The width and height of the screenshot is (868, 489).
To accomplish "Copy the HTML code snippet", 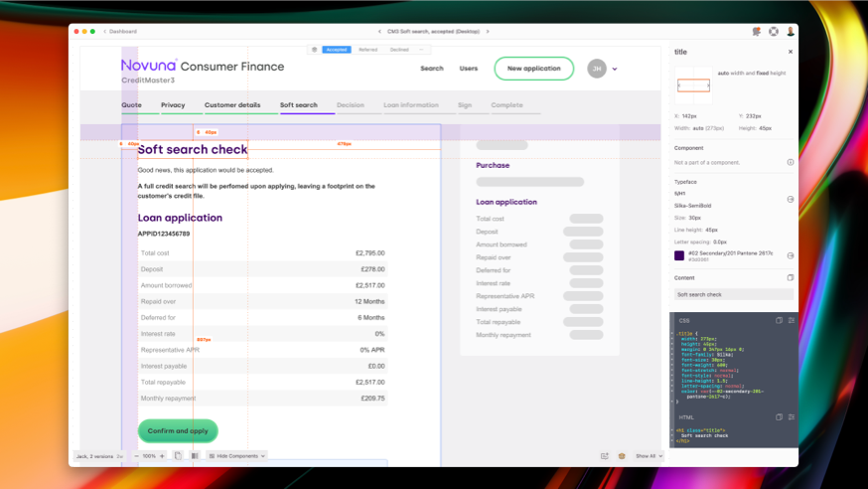I will [780, 417].
